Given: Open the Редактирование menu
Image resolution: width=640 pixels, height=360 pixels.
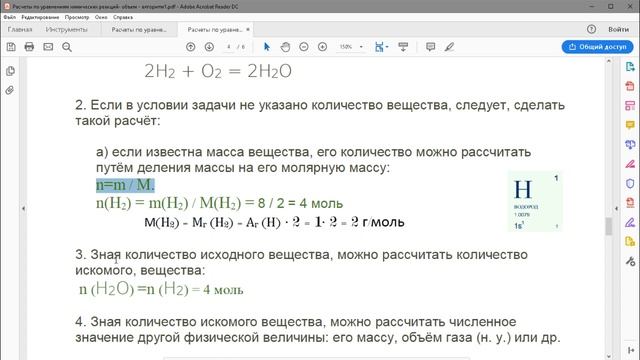Looking at the screenshot, I should 40,17.
